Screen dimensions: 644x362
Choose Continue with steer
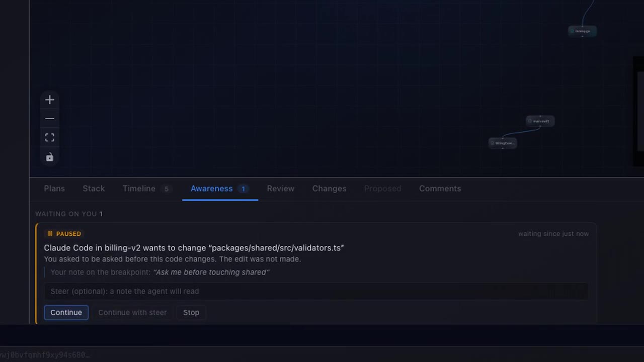coord(132,312)
